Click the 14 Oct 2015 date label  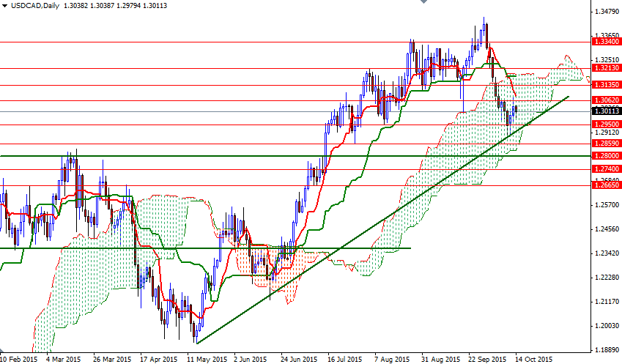pyautogui.click(x=533, y=360)
